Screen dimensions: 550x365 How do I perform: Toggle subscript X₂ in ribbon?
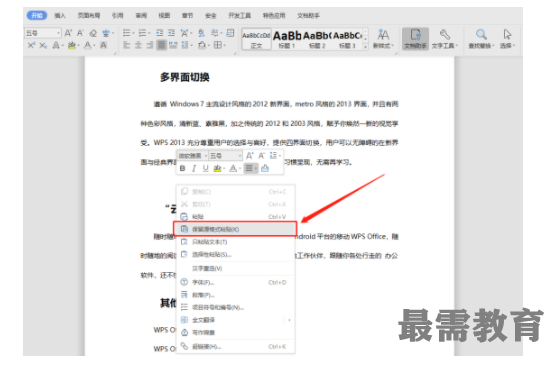coord(43,45)
